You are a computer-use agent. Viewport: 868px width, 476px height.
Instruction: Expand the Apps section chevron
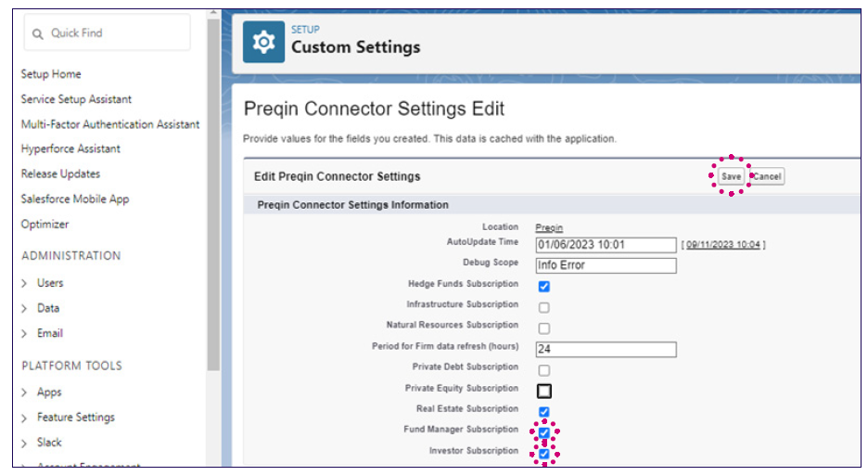click(x=24, y=392)
